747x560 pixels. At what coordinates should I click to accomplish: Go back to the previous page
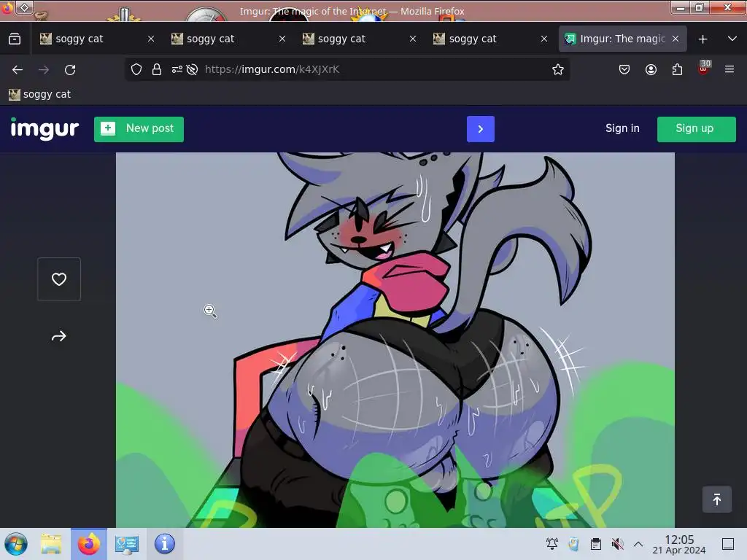pos(18,70)
